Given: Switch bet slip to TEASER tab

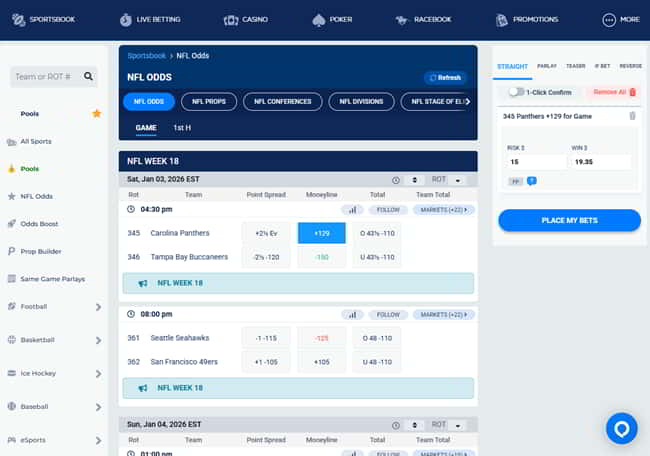Looking at the screenshot, I should tap(575, 66).
